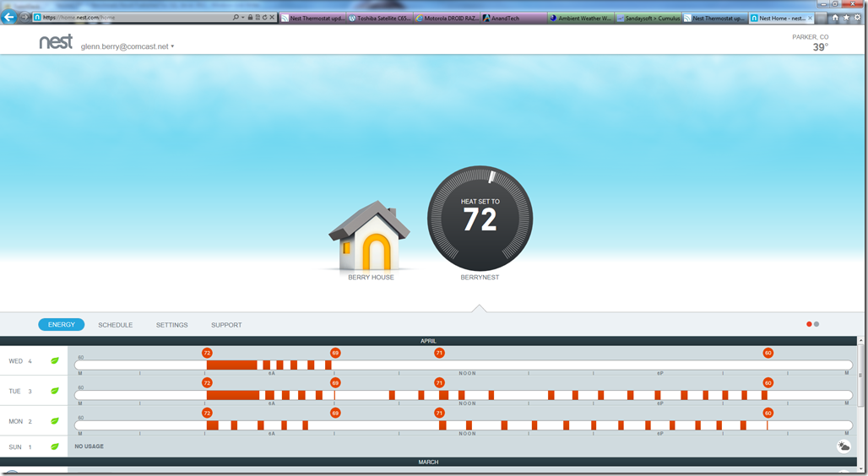
Task: Click the 60 evening setpoint marker on Tue 3
Action: [x=768, y=382]
